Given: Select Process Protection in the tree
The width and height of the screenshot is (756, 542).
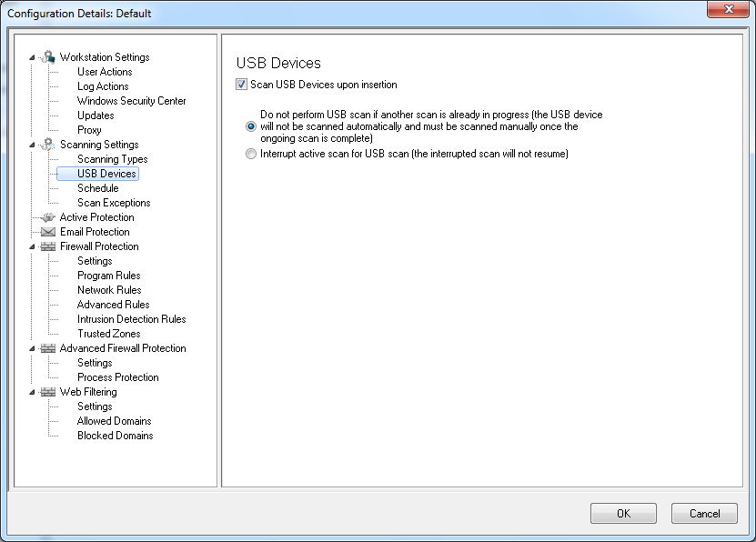Looking at the screenshot, I should coord(117,377).
